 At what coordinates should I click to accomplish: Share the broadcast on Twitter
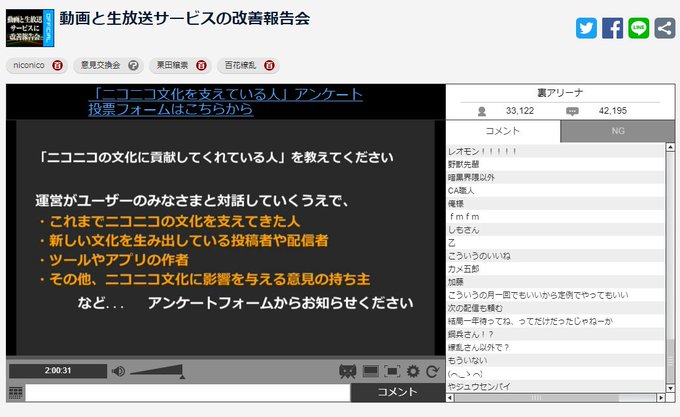(586, 28)
